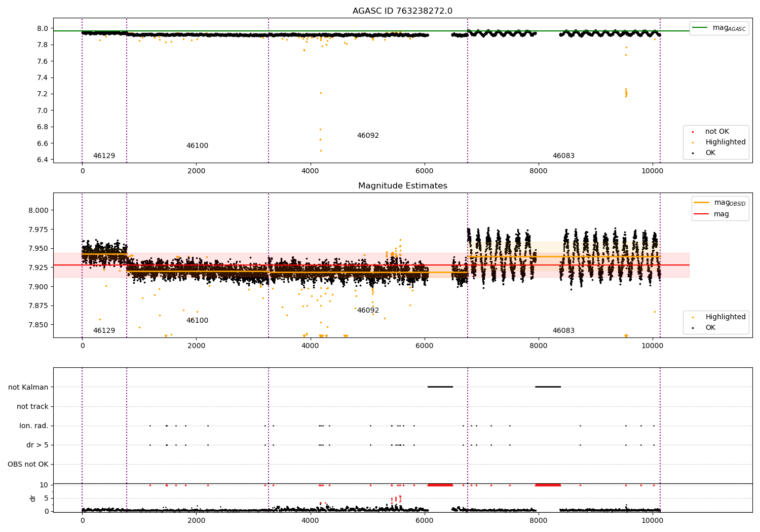The height and width of the screenshot is (532, 760).
Task: Click the 8.0 y-tick on the top plot
Action: point(43,29)
